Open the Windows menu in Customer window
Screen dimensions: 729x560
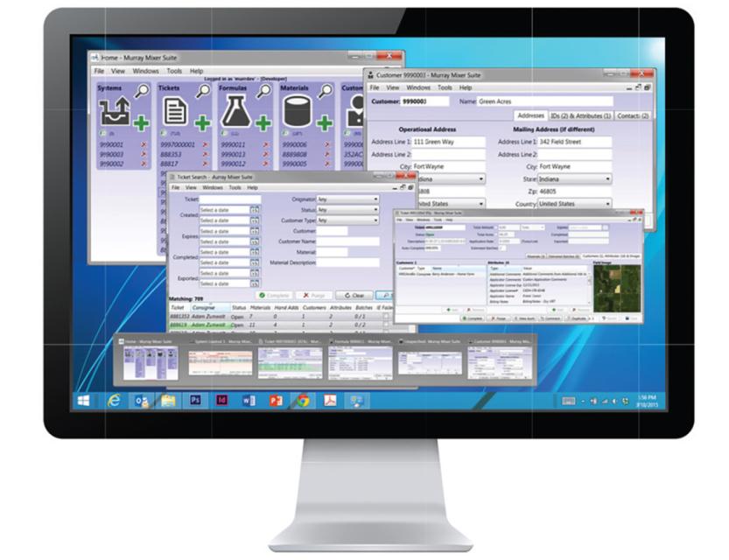[418, 87]
